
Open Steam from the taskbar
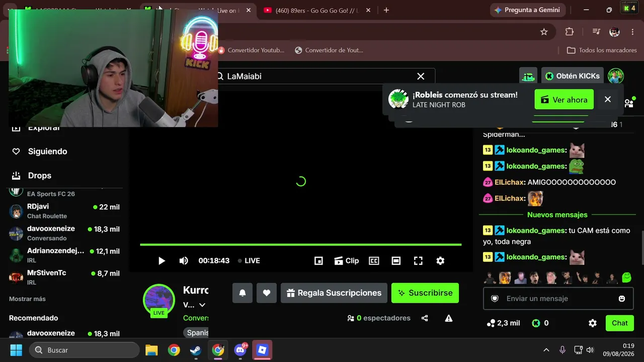196,350
